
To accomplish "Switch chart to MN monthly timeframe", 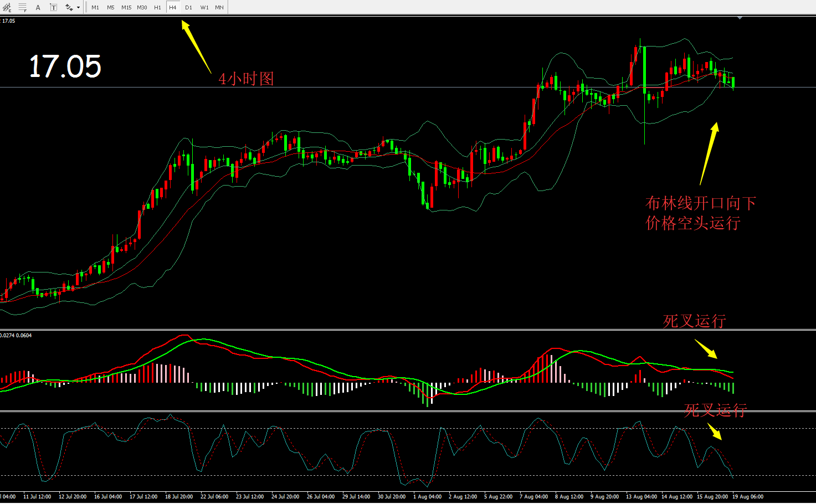I will tap(219, 7).
